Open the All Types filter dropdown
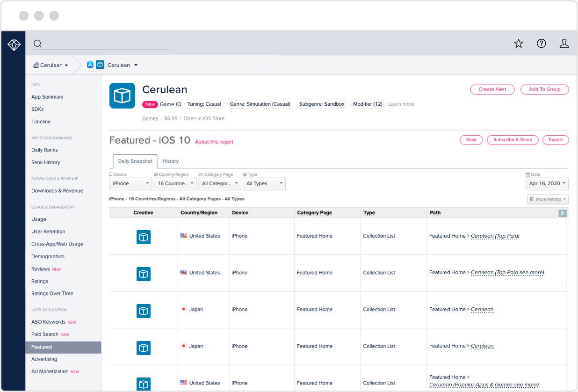This screenshot has width=578, height=392. click(x=264, y=183)
